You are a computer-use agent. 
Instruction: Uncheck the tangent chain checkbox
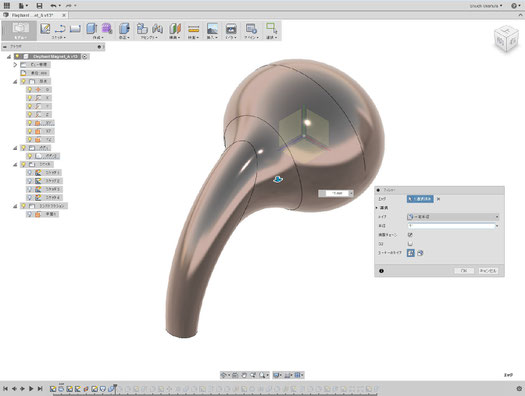click(410, 235)
